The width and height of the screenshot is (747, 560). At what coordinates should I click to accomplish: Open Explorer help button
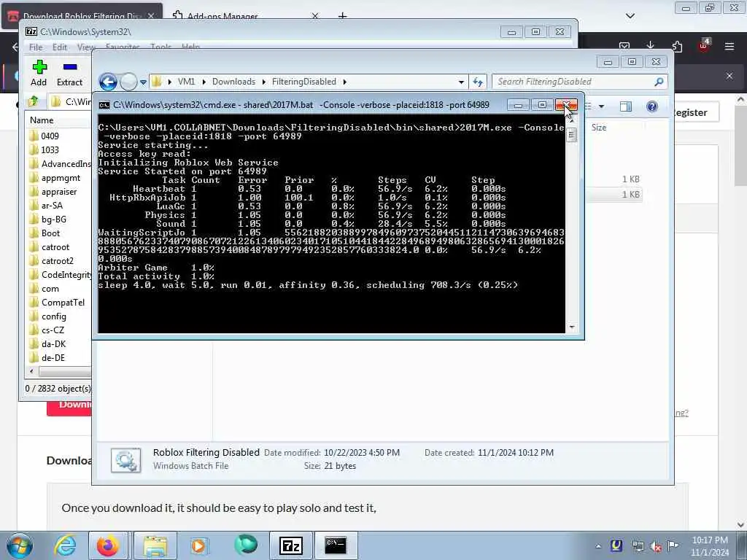pyautogui.click(x=651, y=106)
